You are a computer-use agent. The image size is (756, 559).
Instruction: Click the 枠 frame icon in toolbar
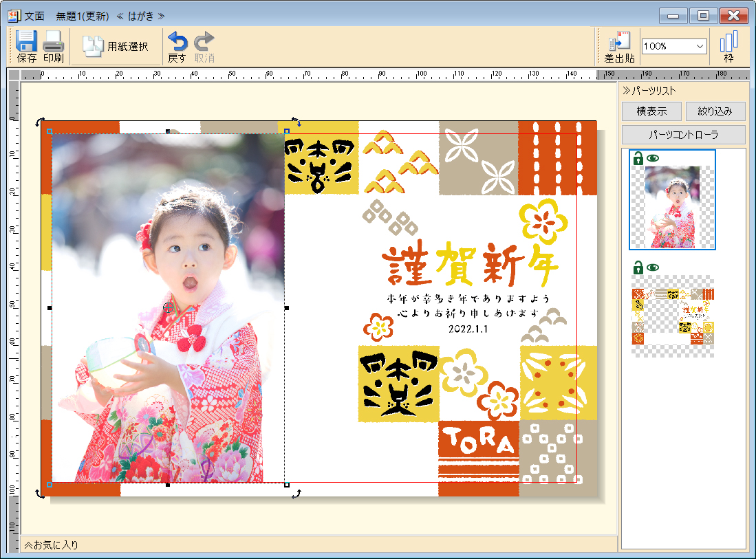tap(728, 42)
